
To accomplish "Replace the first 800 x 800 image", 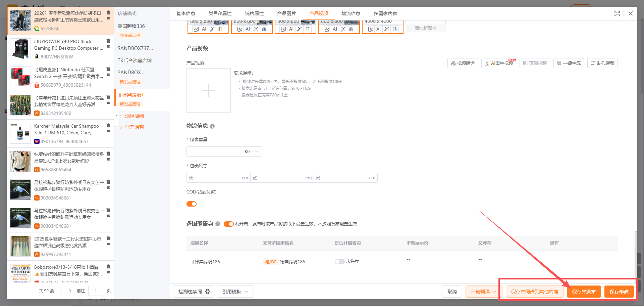I will pos(196,29).
